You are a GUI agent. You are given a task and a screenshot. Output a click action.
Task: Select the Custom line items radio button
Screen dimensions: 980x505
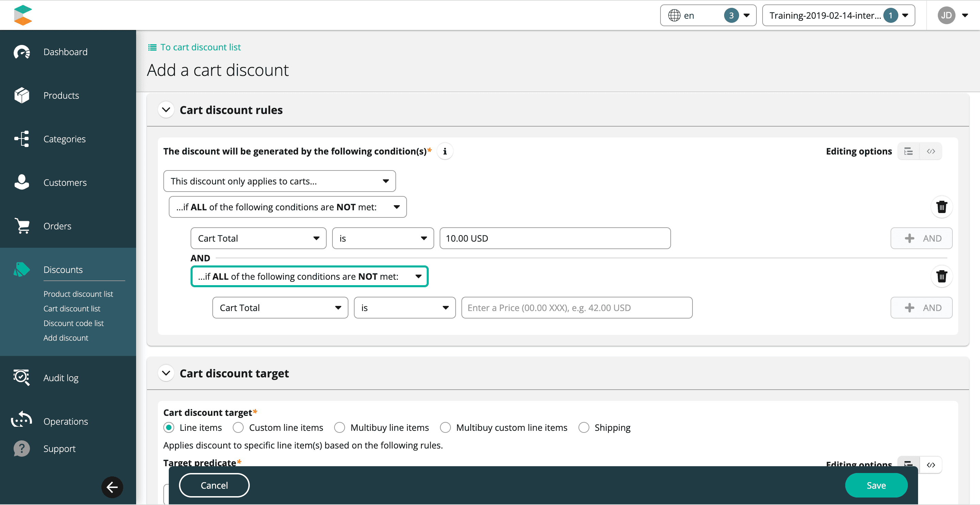click(238, 427)
